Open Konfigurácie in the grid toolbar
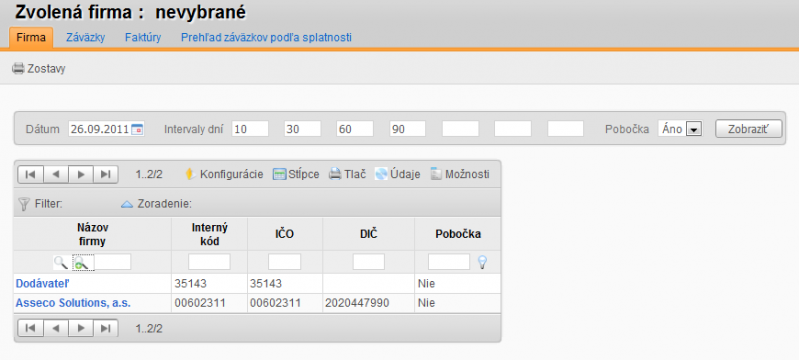The width and height of the screenshot is (799, 360). coord(224,174)
